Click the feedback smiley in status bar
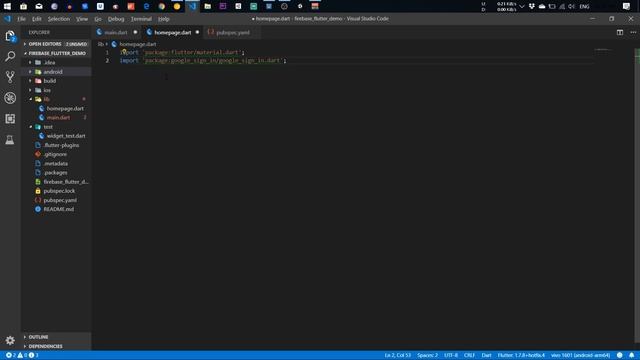The width and height of the screenshot is (640, 360). pos(620,355)
